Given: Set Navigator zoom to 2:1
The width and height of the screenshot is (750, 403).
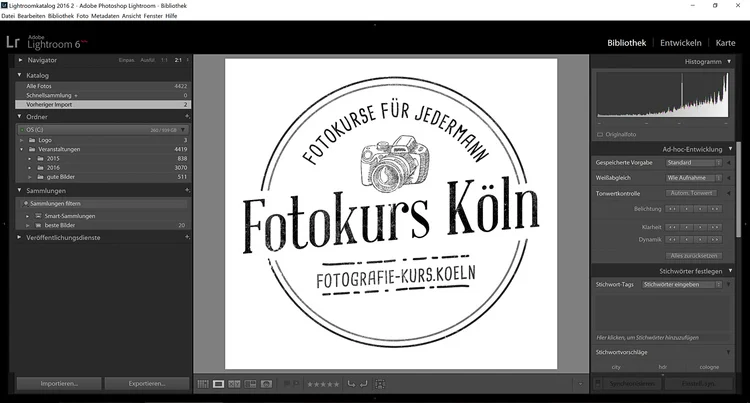Looking at the screenshot, I should tap(178, 60).
